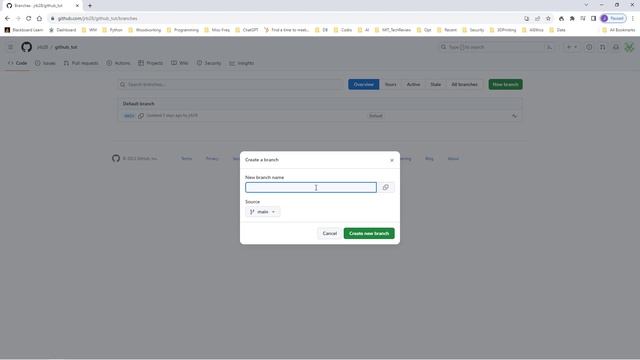This screenshot has width=640, height=360.
Task: Switch to the Projects repository tab
Action: click(x=151, y=63)
